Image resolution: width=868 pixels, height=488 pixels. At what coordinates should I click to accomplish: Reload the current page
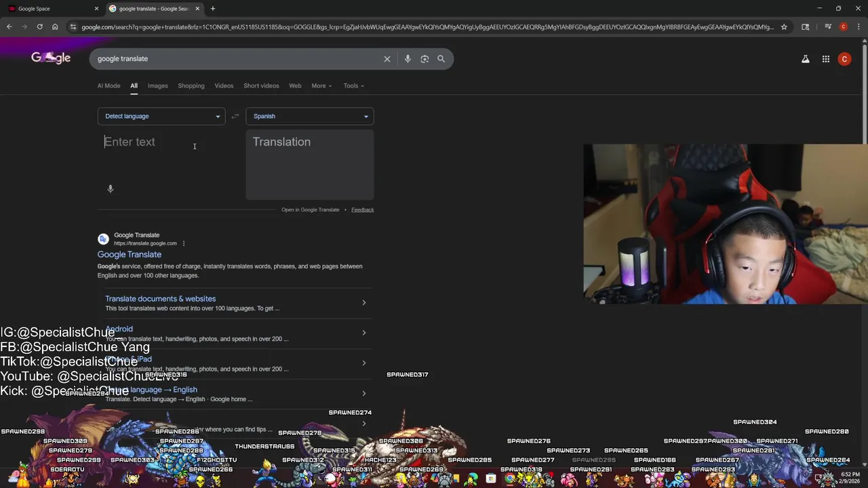[x=39, y=27]
